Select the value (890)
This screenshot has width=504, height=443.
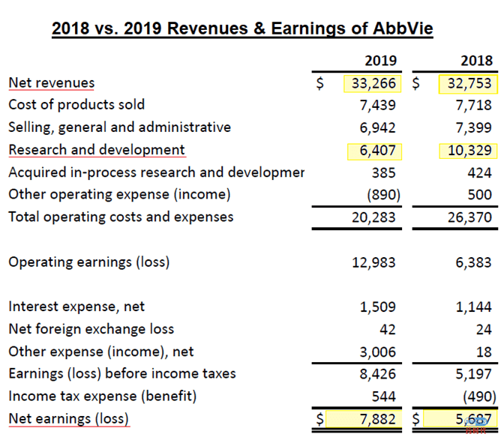pos(384,195)
